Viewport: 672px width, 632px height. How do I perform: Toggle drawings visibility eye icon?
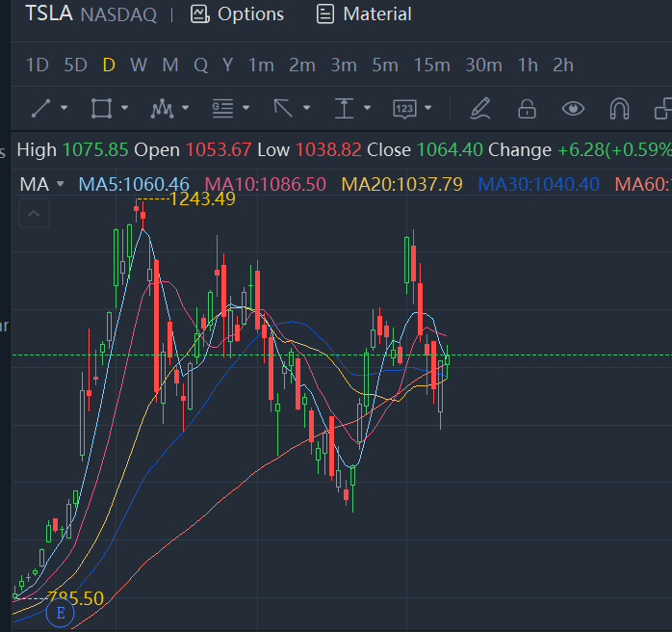573,109
